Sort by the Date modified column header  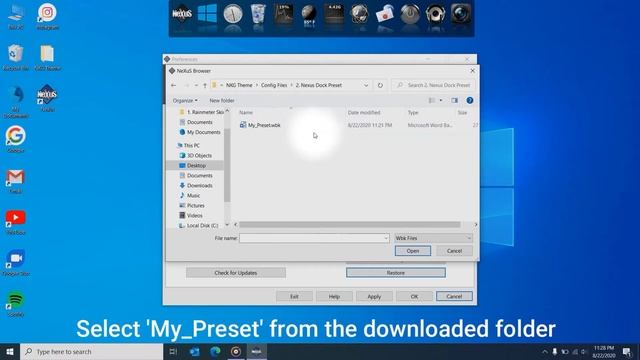[364, 112]
